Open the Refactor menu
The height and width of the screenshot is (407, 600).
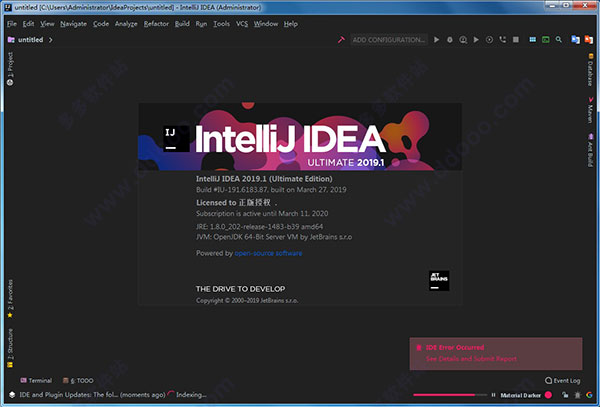tap(156, 24)
